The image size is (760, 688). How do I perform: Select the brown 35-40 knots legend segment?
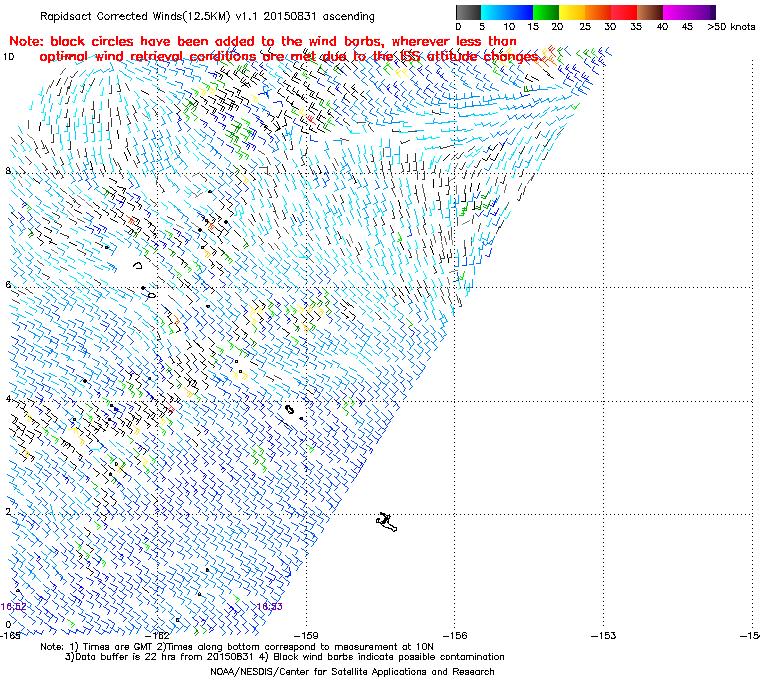[x=650, y=12]
